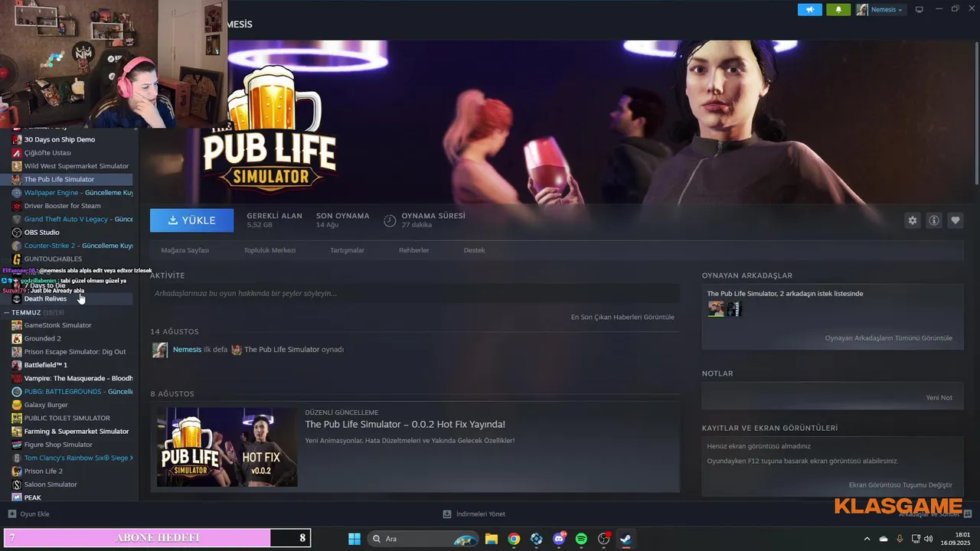Select Farming & Supermarket Simulator
Viewport: 980px width, 551px height.
pos(77,431)
